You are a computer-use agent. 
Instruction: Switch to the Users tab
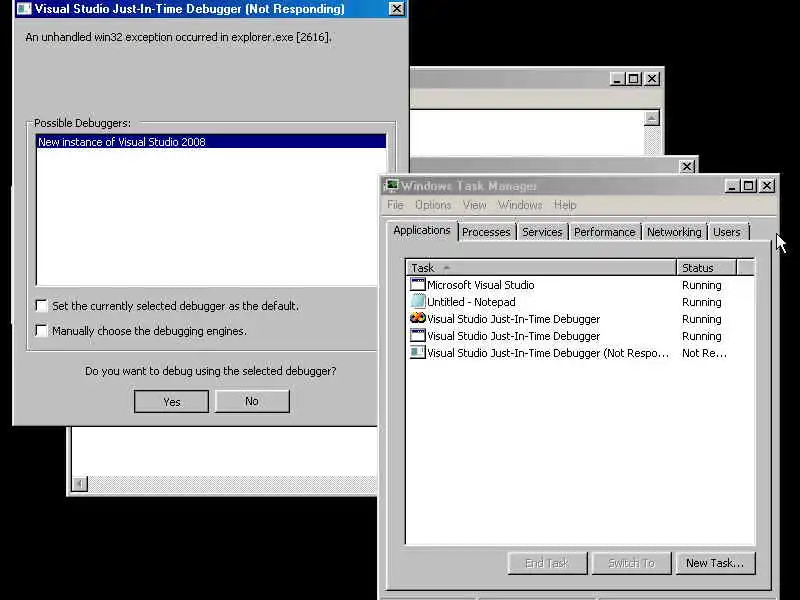point(727,232)
